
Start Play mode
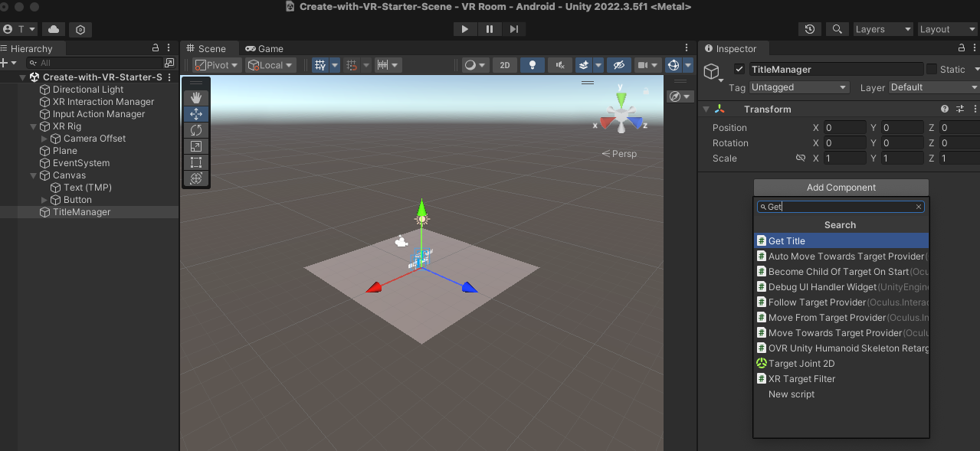click(x=464, y=29)
